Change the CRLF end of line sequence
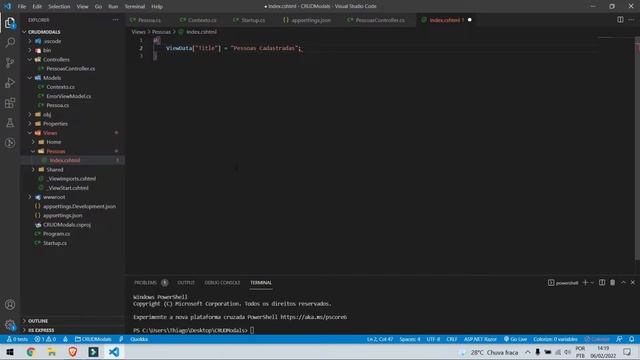The height and width of the screenshot is (360, 640). pyautogui.click(x=451, y=339)
